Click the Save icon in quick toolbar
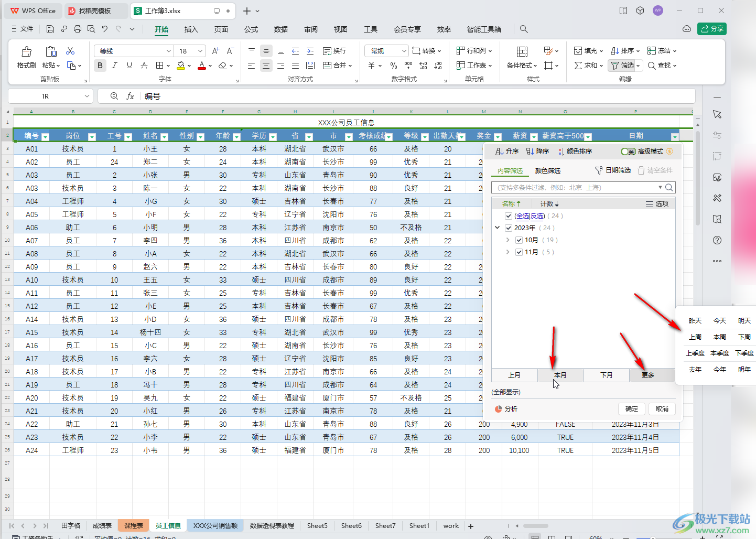Viewport: 756px width, 539px height. [x=50, y=29]
